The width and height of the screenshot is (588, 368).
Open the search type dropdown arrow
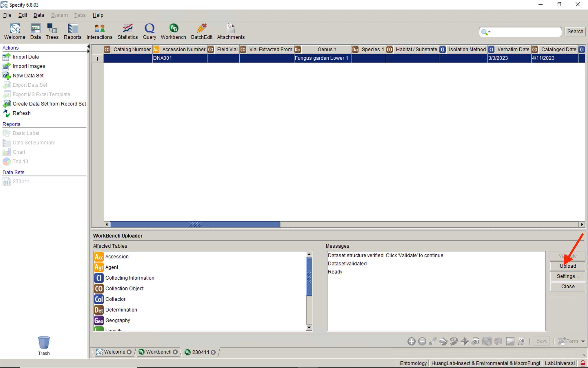tap(489, 32)
